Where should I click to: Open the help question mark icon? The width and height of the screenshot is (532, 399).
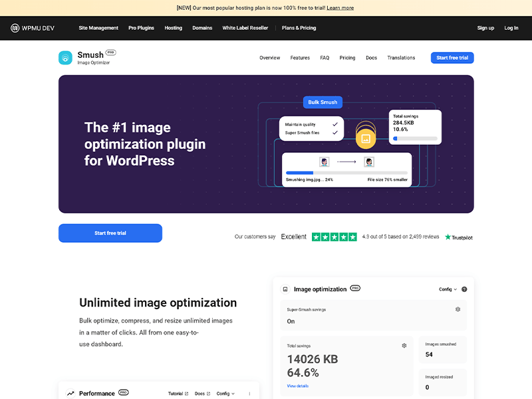pos(464,289)
